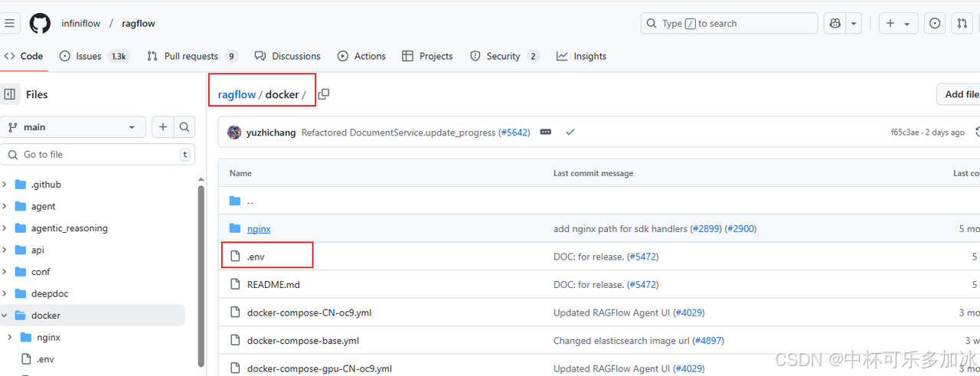Switch to the Code tab
The width and height of the screenshot is (980, 376).
24,56
